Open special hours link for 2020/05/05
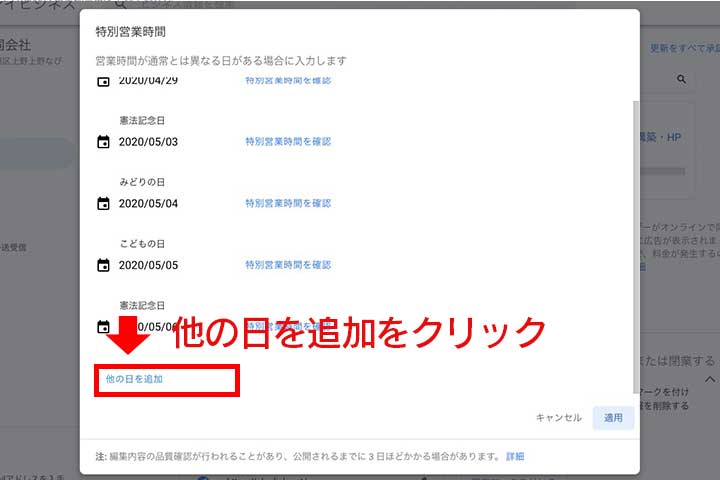 pos(288,265)
